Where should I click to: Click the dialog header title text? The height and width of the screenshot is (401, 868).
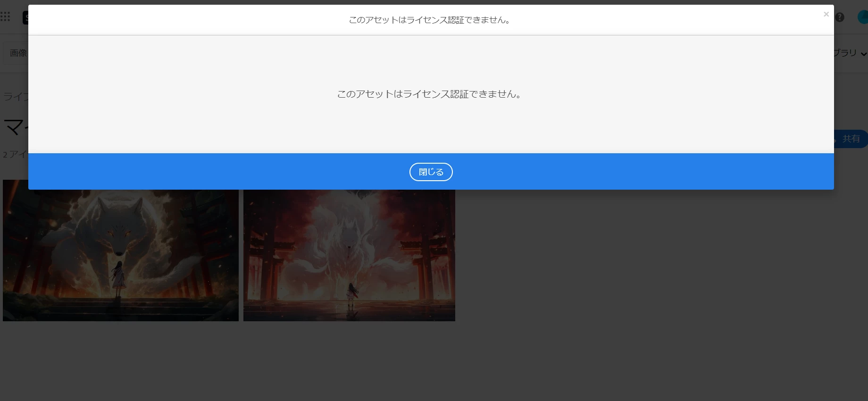430,20
